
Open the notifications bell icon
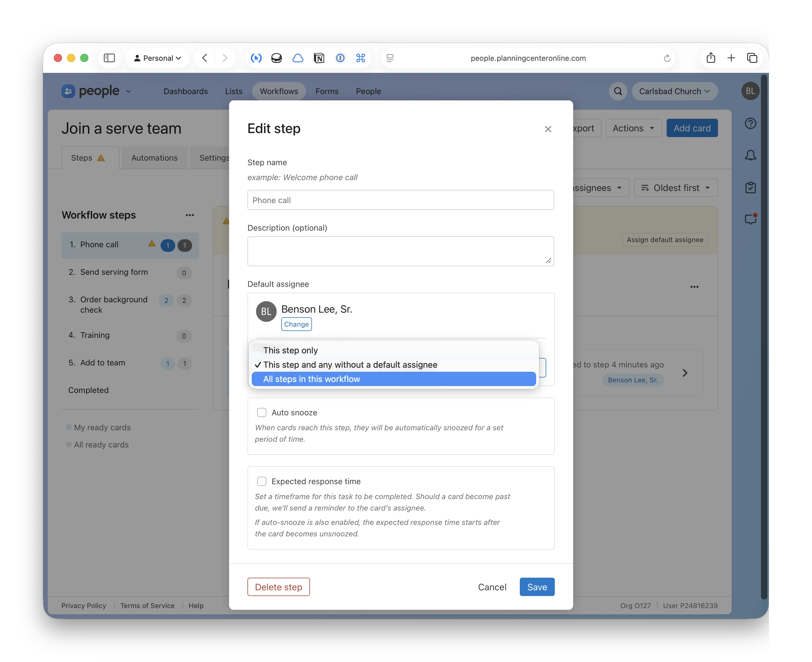tap(751, 155)
